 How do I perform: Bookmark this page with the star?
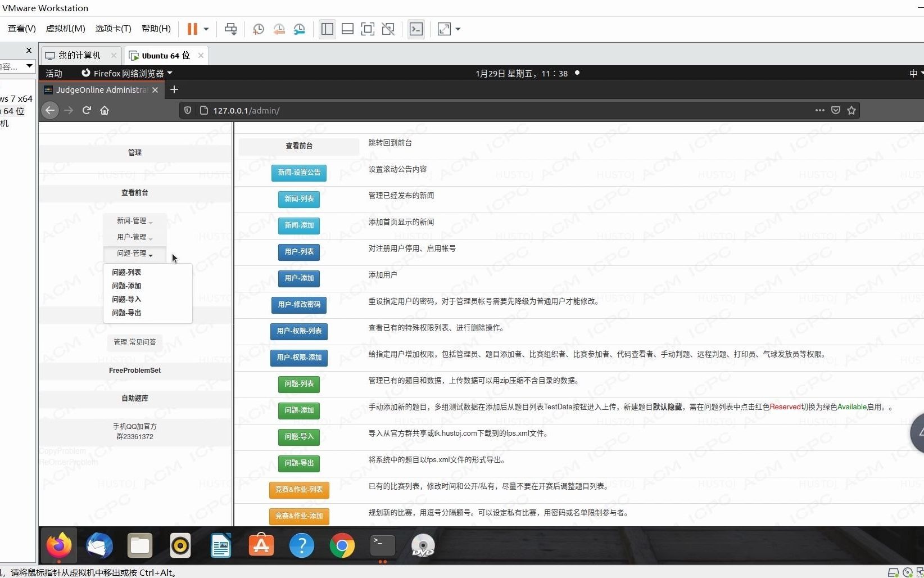(x=851, y=110)
